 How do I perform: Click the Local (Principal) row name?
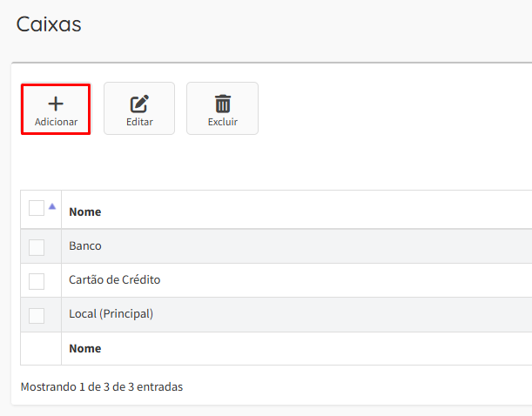click(x=111, y=314)
